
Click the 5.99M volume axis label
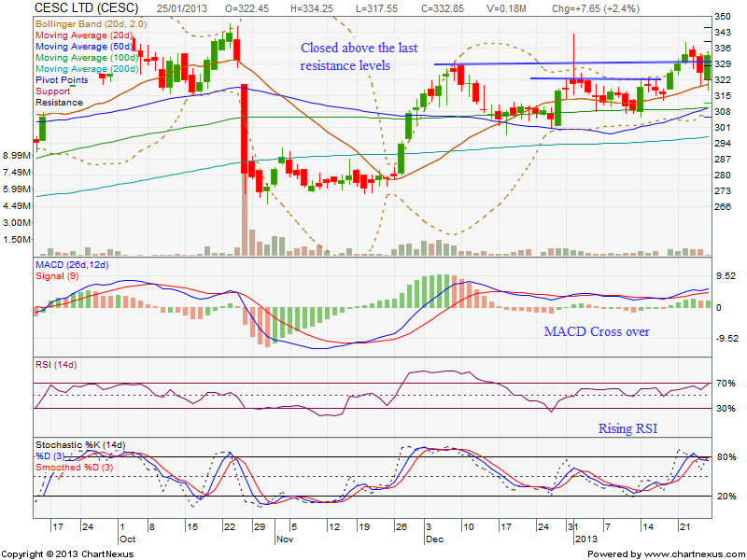17,189
